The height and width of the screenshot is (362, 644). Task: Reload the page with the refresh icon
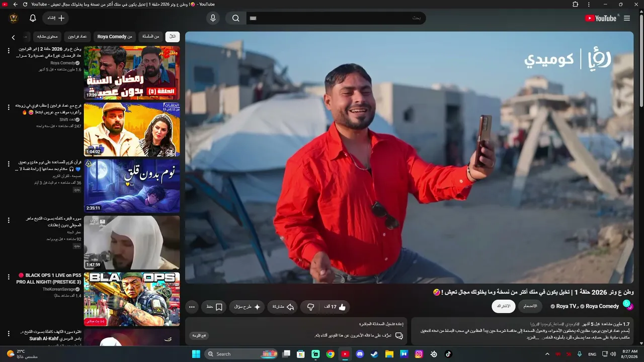pos(25,5)
